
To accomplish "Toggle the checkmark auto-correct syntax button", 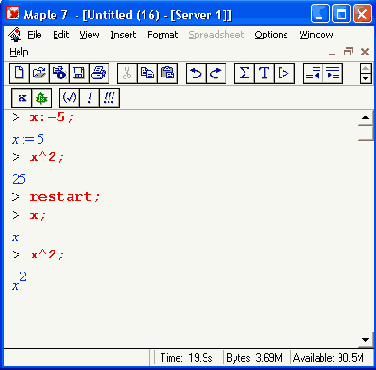I will click(69, 98).
